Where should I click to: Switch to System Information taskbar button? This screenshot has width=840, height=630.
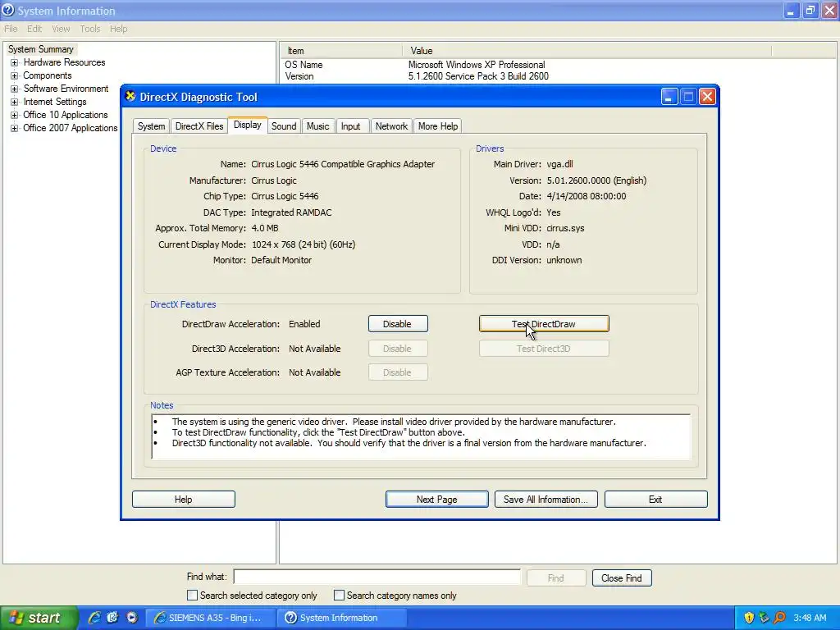[342, 618]
